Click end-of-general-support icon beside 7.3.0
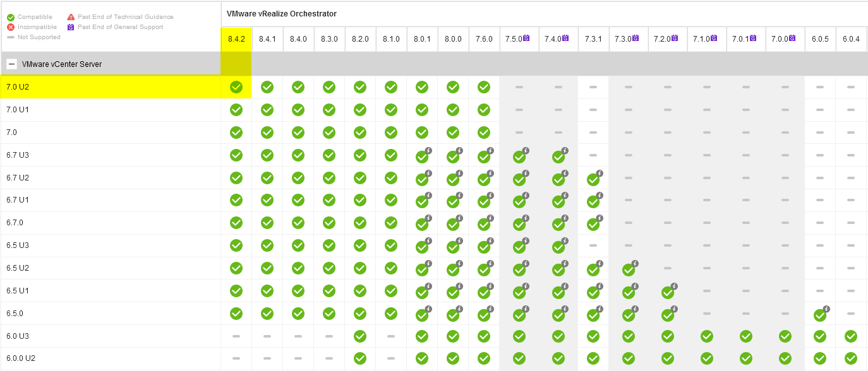This screenshot has height=371, width=868. [x=636, y=38]
